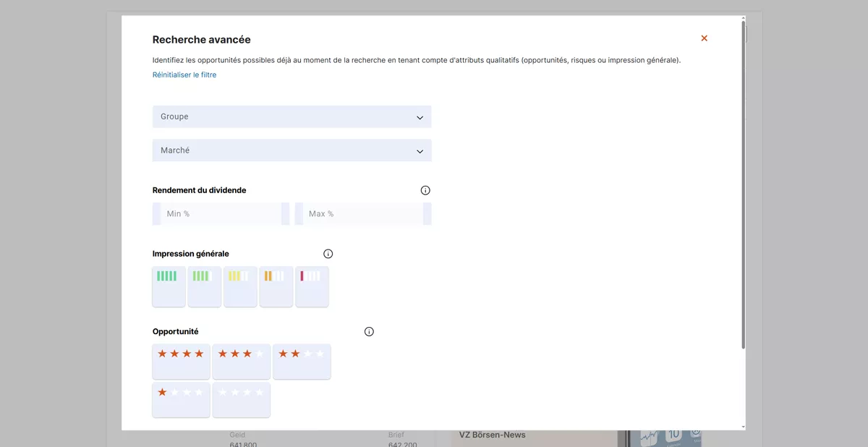Show info for Impression générale

click(328, 254)
